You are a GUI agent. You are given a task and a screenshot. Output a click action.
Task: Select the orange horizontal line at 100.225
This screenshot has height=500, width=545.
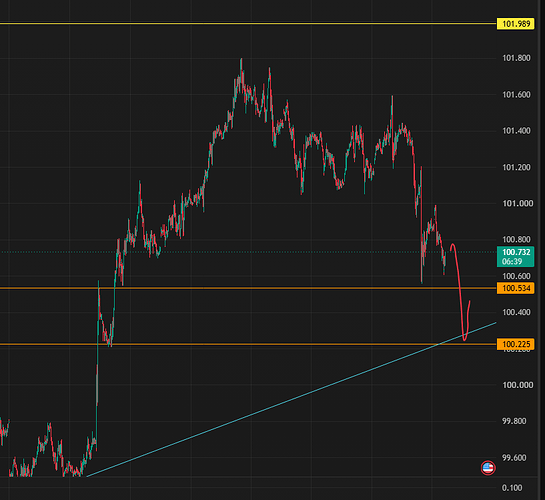(248, 344)
